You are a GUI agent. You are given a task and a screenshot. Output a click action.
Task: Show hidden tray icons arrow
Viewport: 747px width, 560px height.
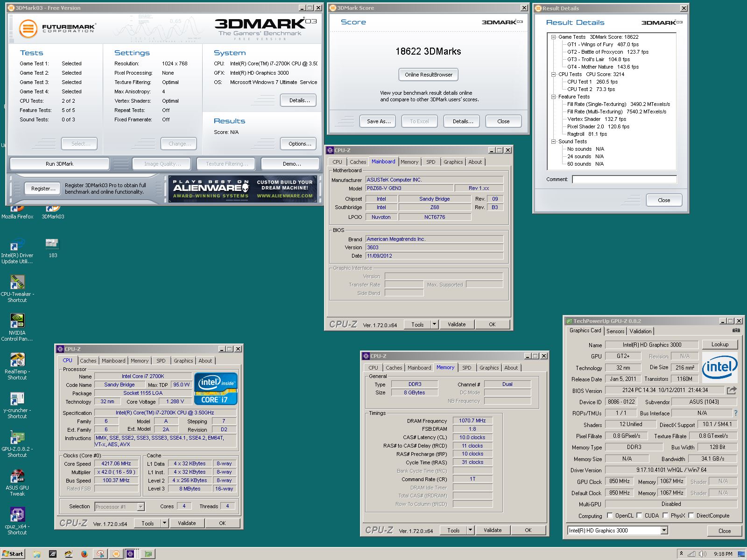(681, 554)
